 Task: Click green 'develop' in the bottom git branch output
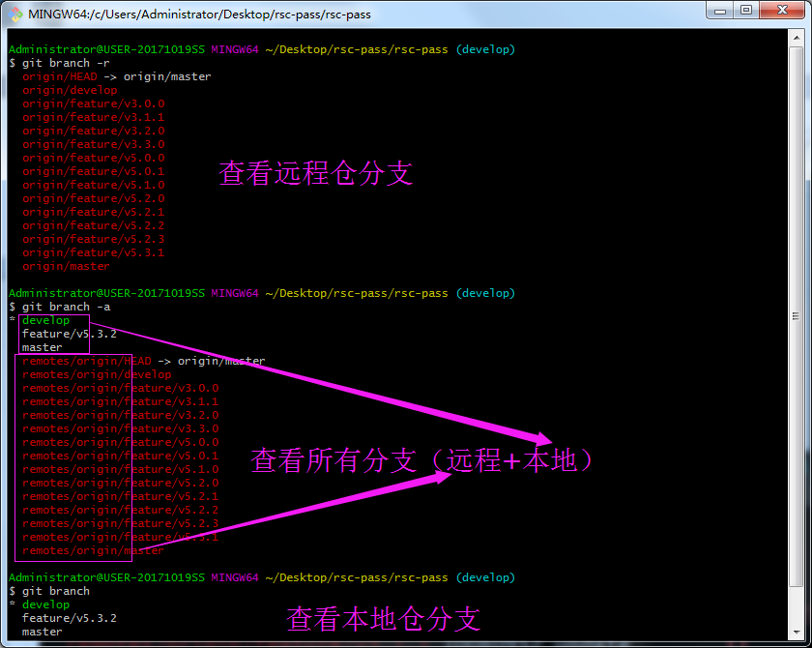click(45, 605)
